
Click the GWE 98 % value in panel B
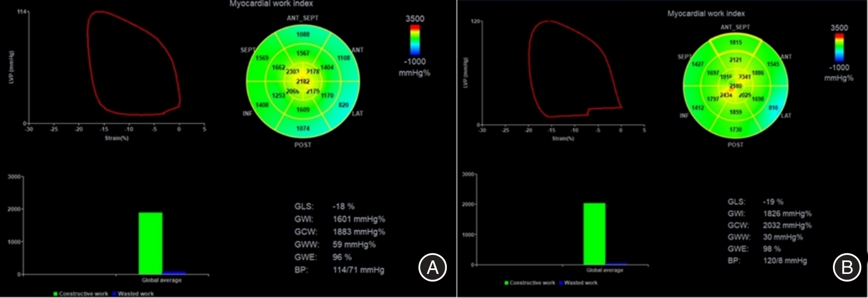pos(772,249)
